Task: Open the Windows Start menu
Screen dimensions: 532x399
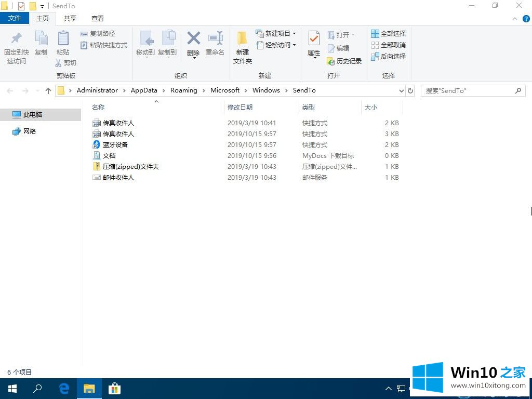Action: coord(12,389)
